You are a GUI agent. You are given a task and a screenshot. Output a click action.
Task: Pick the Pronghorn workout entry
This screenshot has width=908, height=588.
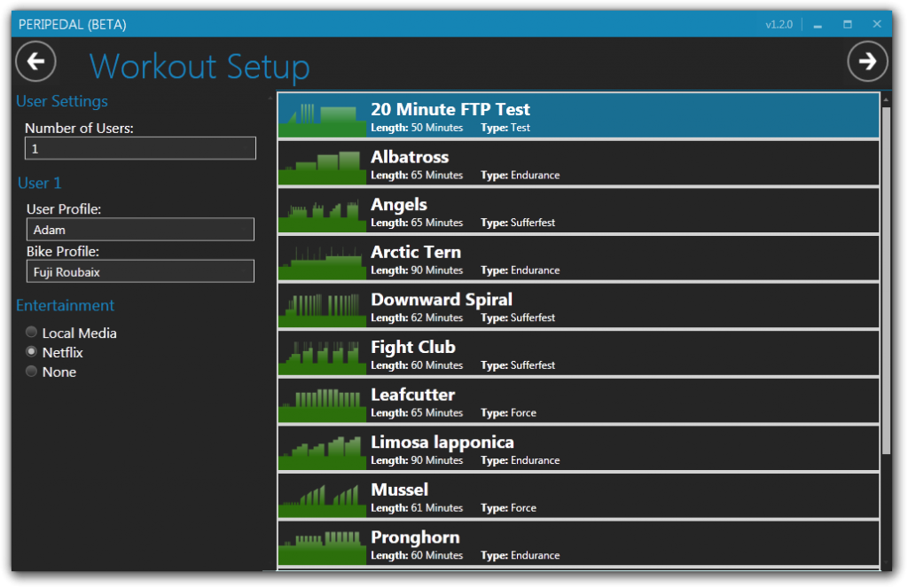(x=578, y=544)
